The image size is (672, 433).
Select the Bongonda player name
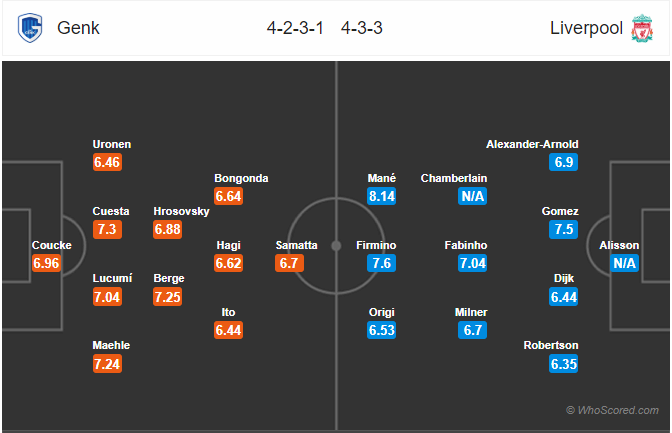pos(241,178)
